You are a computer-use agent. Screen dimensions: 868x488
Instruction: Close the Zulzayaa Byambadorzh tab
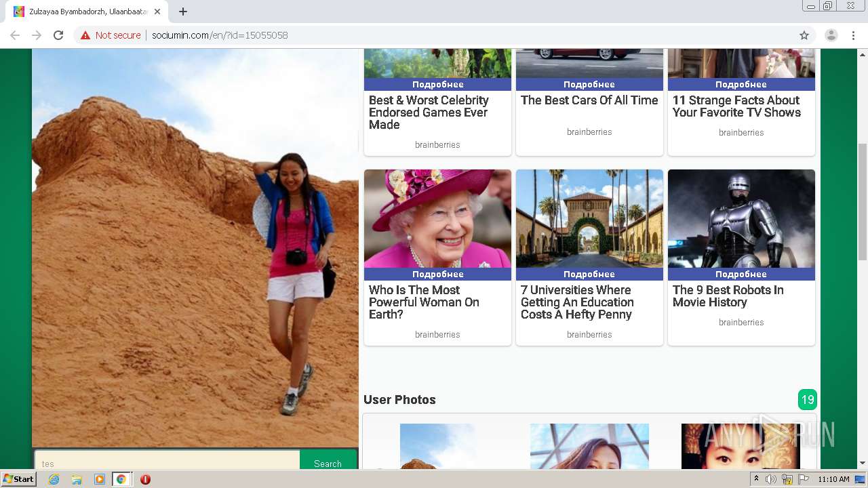click(157, 12)
